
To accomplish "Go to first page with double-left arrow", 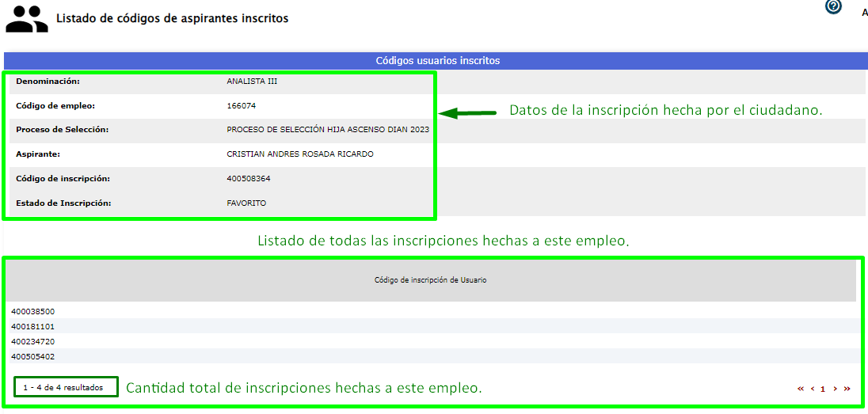I will point(801,389).
